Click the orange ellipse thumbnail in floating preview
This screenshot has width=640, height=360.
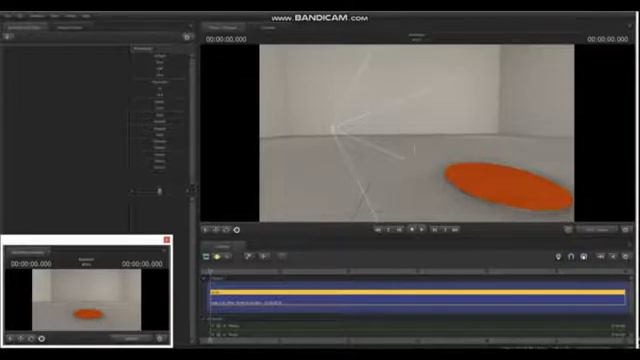tap(88, 314)
